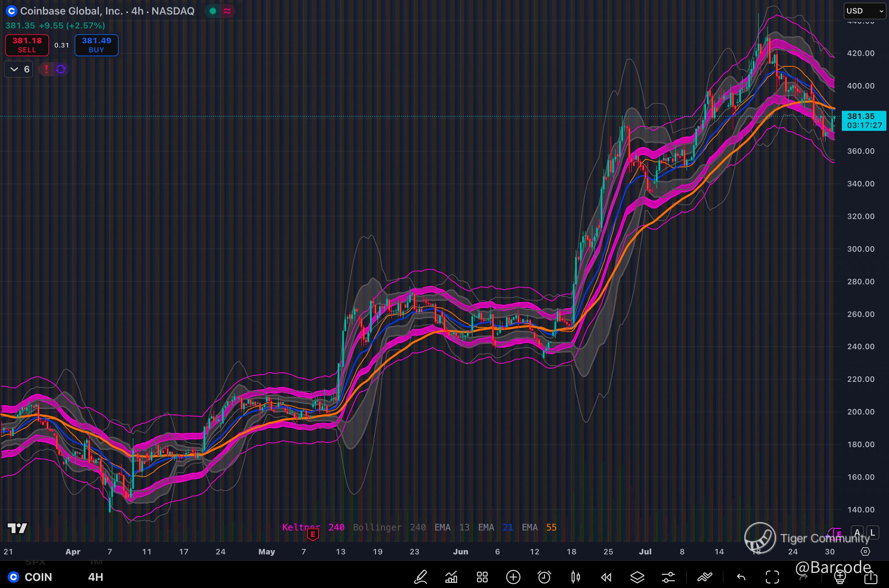
Task: Enter fullscreen mode icon
Action: click(772, 577)
